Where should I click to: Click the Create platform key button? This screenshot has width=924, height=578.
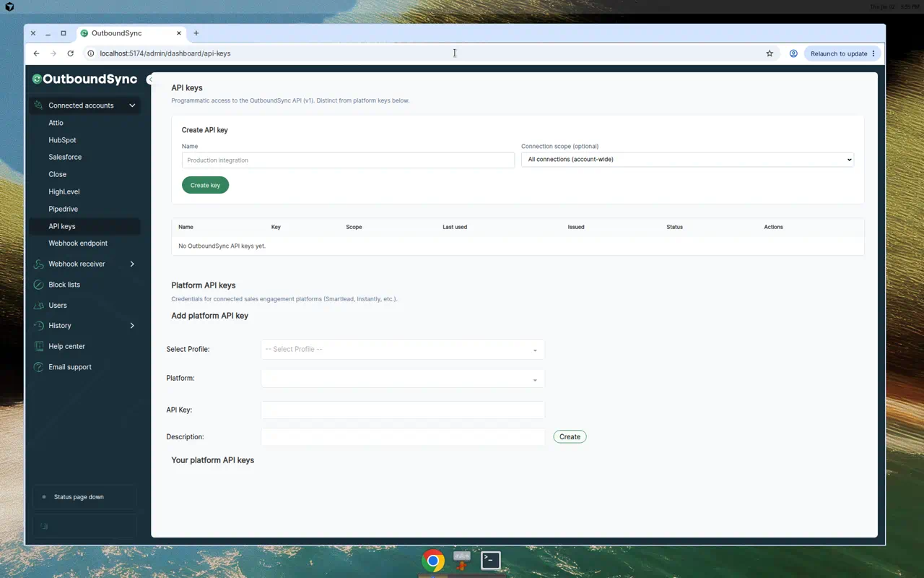click(570, 437)
